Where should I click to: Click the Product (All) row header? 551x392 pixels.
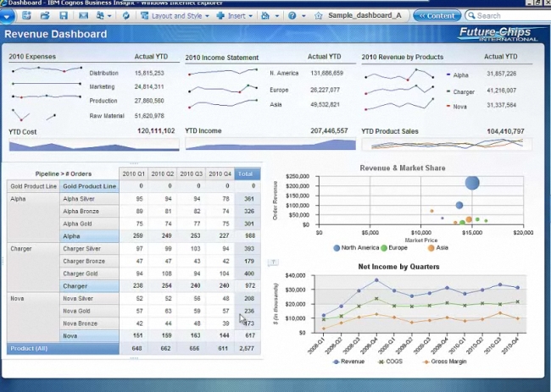(x=63, y=349)
